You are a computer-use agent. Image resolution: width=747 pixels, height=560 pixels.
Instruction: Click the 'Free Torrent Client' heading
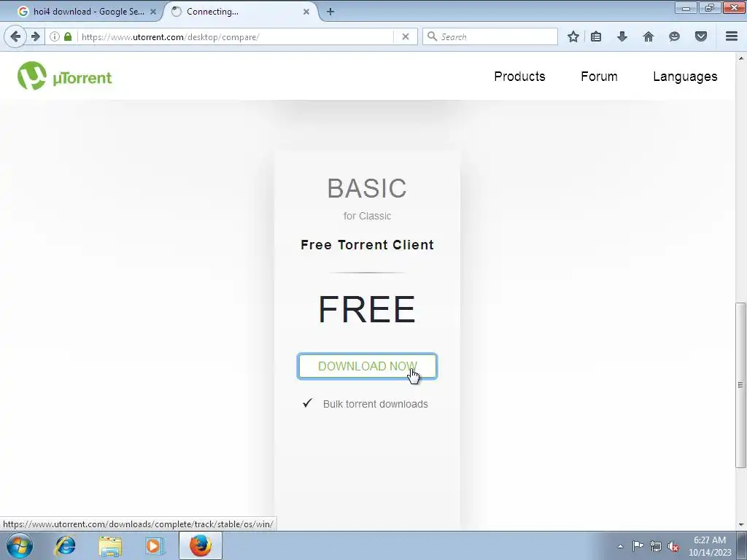point(368,245)
